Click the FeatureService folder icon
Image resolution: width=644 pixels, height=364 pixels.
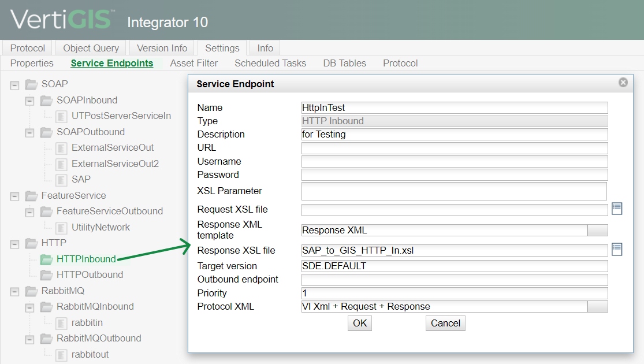32,196
